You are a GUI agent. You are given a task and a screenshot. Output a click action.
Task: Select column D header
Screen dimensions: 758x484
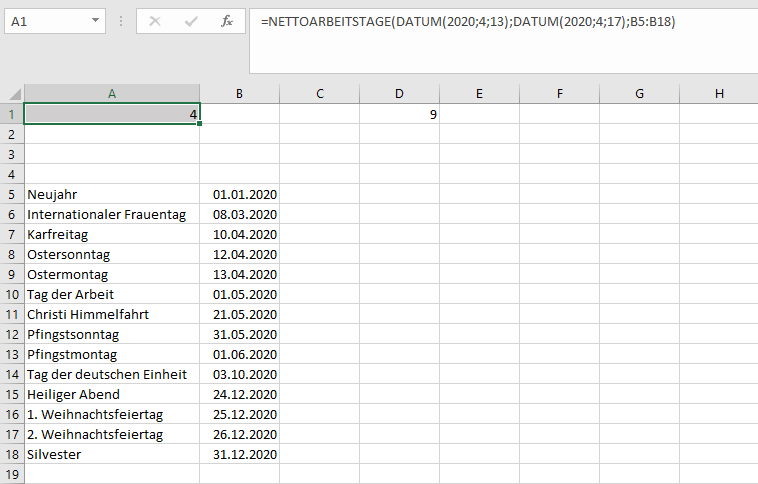point(399,93)
